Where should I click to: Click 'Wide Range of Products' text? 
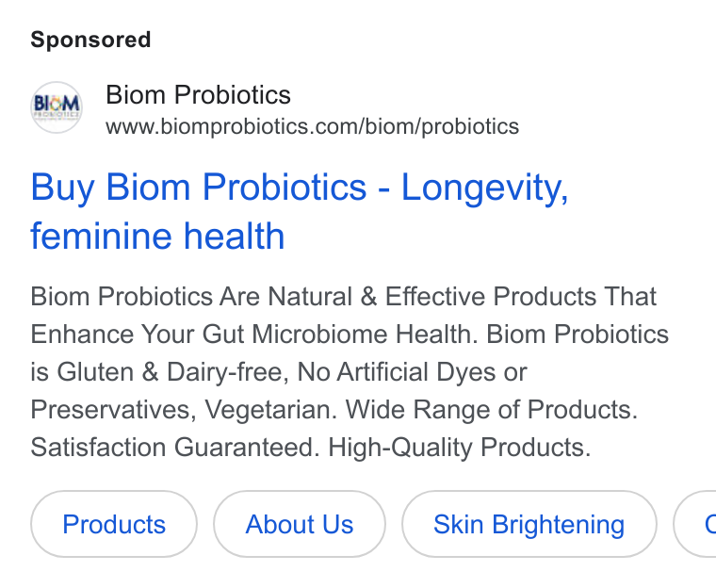[487, 409]
